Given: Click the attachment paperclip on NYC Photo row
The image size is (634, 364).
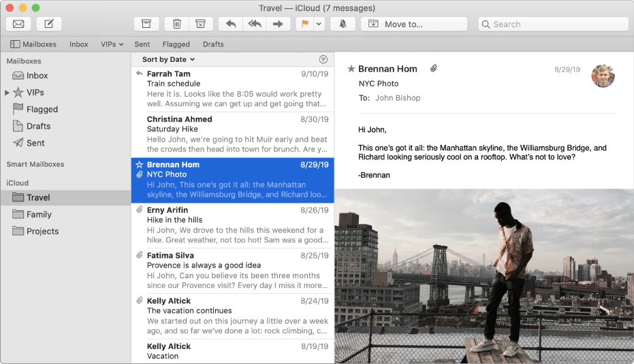Looking at the screenshot, I should coord(140,175).
